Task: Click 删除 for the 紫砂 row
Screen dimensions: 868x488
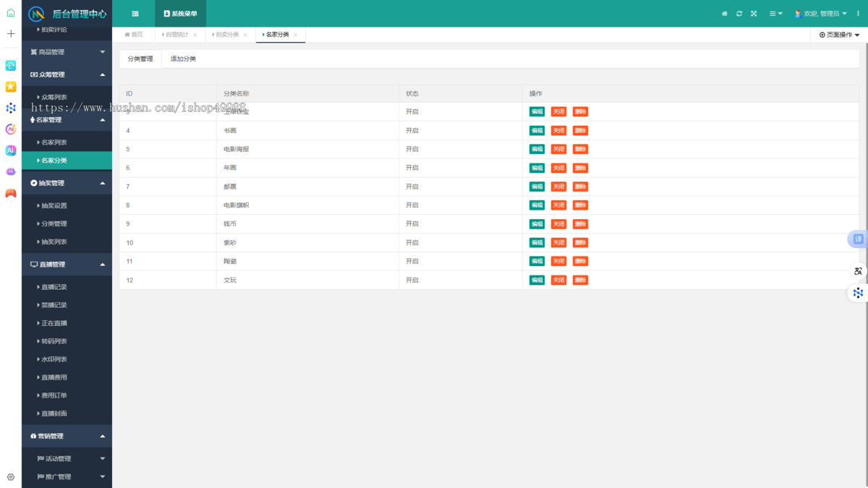Action: point(580,242)
